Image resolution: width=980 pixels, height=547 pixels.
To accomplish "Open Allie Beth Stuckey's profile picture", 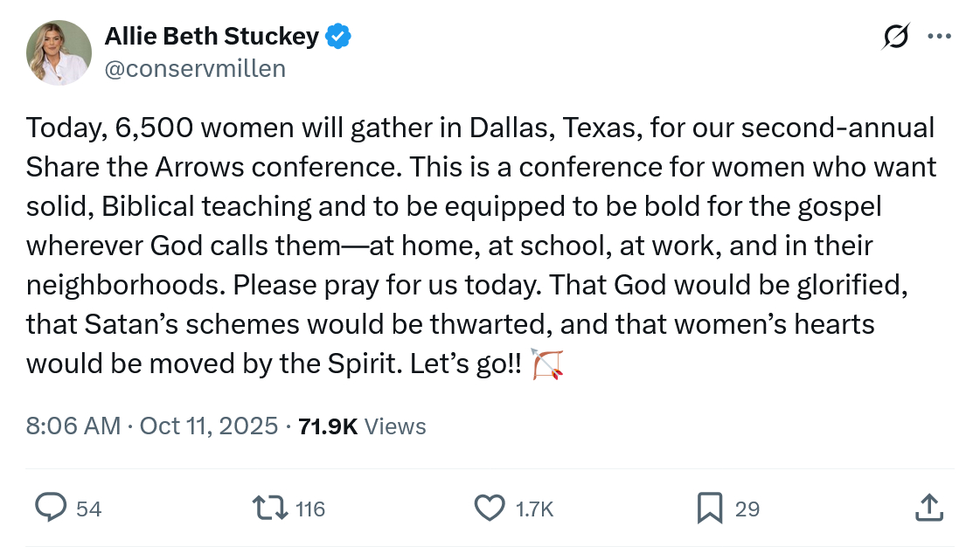I will pos(59,52).
